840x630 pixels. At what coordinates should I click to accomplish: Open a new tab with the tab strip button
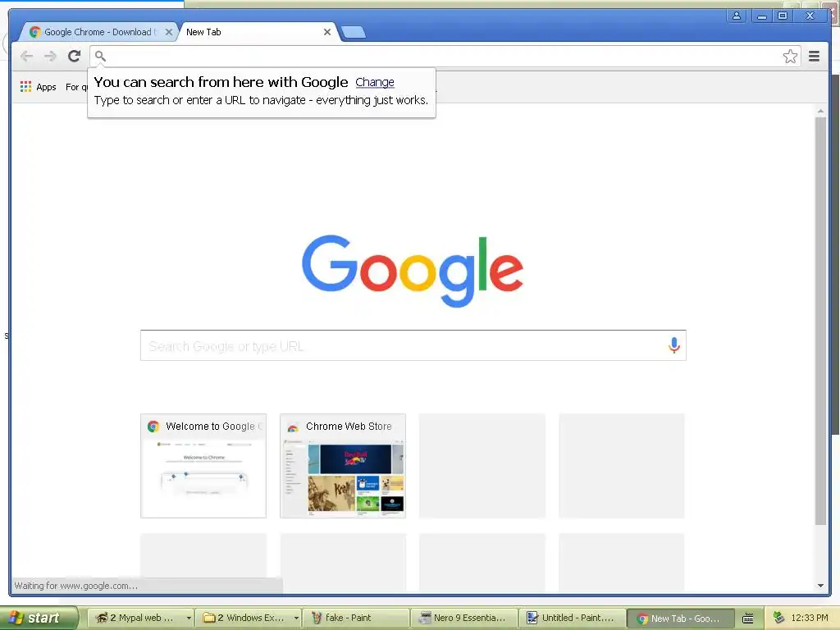click(x=354, y=32)
